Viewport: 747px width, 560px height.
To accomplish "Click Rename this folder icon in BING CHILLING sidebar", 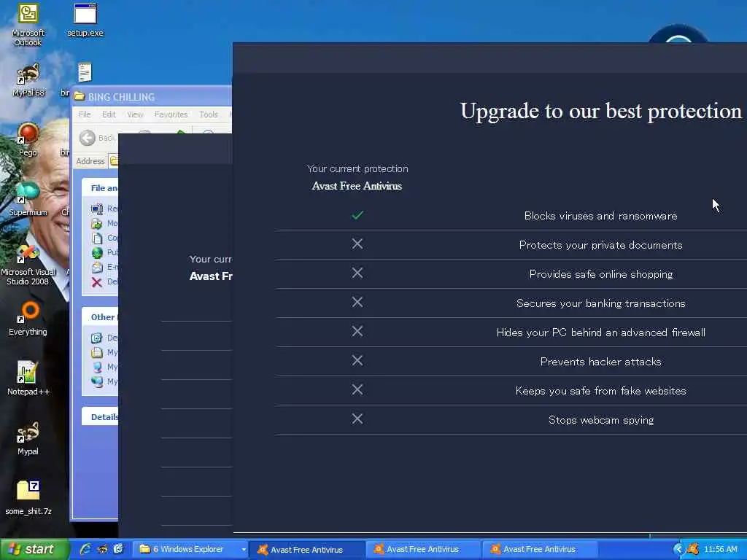I will click(97, 209).
